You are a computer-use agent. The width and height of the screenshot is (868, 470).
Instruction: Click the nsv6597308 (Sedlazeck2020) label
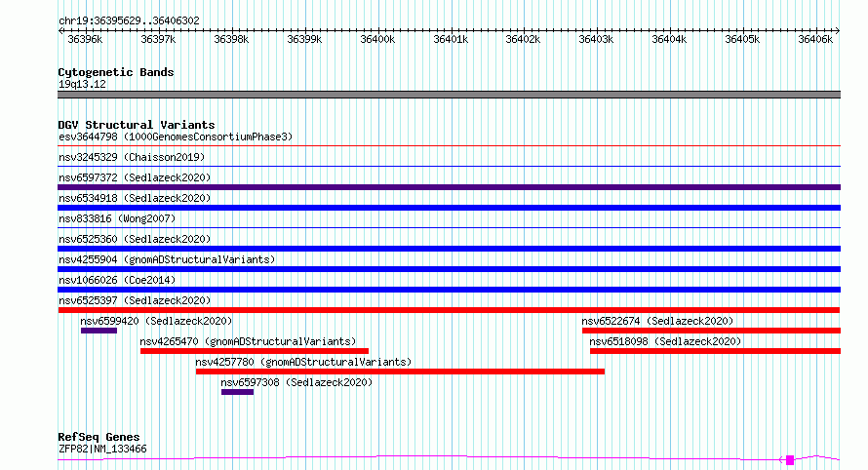296,382
